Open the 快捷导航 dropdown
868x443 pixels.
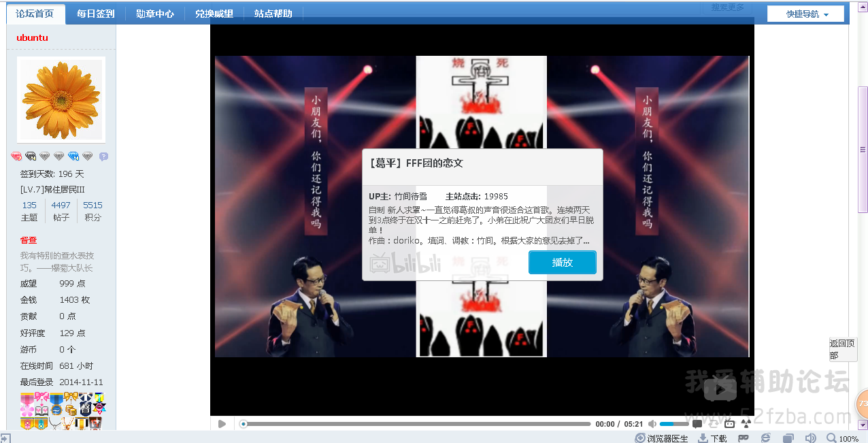(806, 14)
